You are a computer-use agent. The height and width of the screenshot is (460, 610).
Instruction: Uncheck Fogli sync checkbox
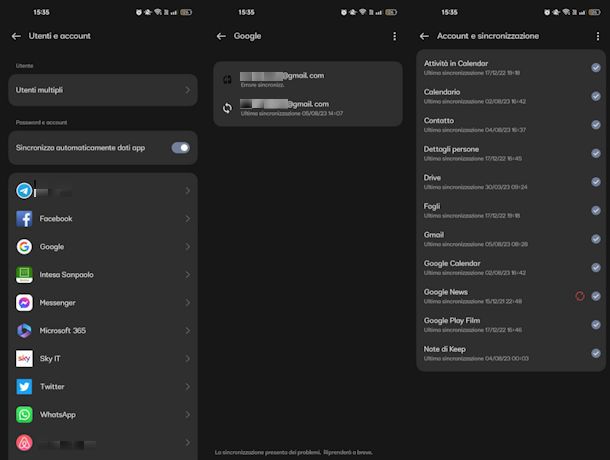point(596,211)
